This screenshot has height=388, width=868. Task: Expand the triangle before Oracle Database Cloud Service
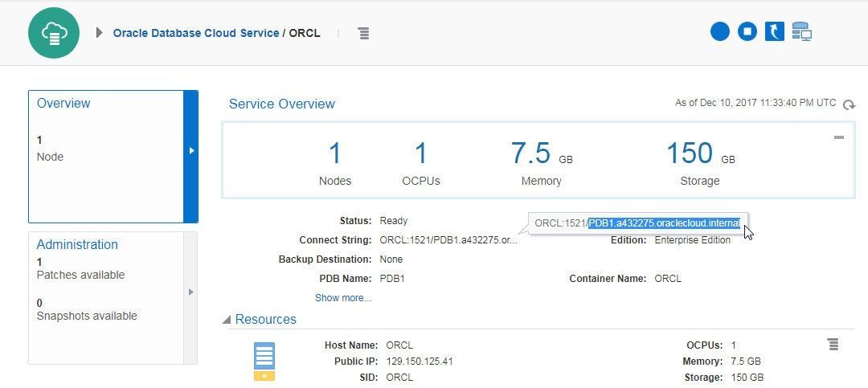point(100,33)
